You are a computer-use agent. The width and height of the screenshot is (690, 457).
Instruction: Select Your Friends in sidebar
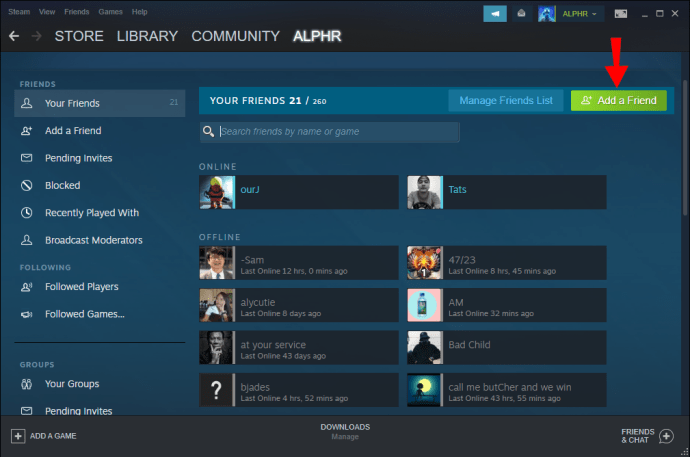(x=99, y=103)
